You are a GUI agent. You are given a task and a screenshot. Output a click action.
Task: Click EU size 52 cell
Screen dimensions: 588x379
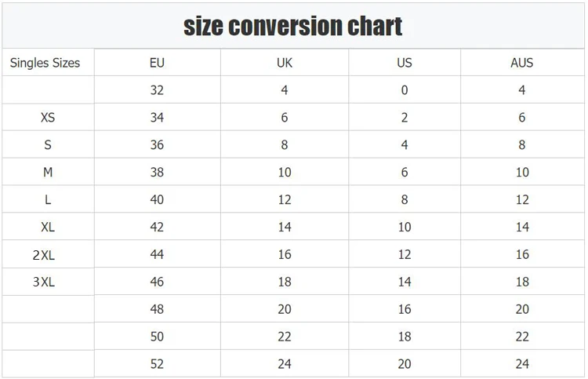(x=157, y=364)
